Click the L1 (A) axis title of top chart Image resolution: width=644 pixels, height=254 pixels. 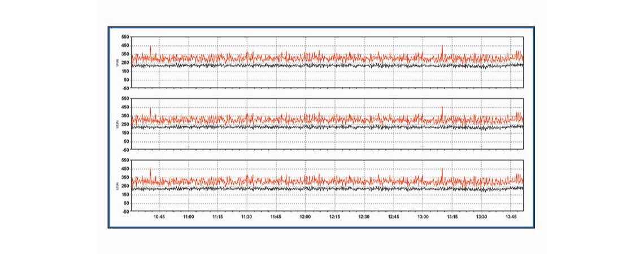(117, 62)
